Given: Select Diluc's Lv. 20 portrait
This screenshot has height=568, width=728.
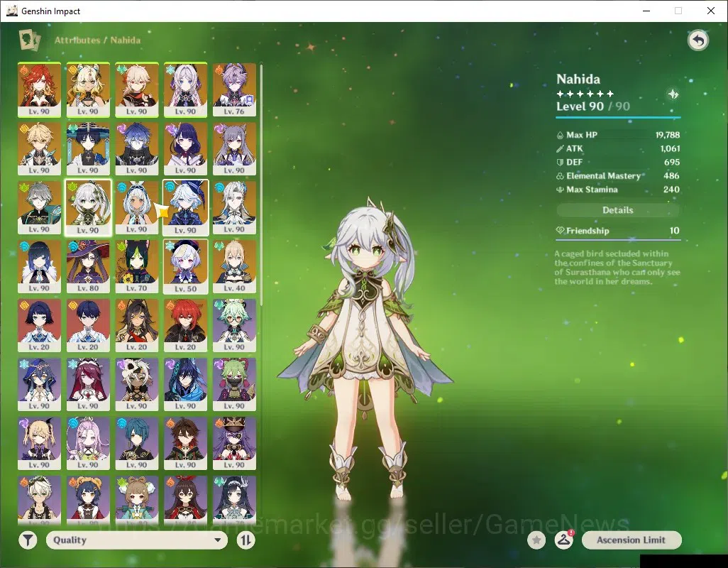Looking at the screenshot, I should point(185,326).
